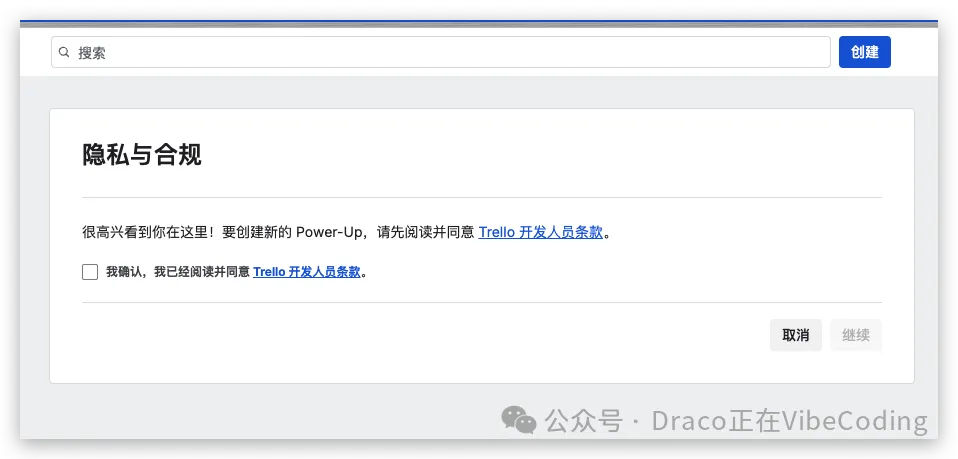Click the greyed-out 继续 button
958x459 pixels.
point(855,335)
